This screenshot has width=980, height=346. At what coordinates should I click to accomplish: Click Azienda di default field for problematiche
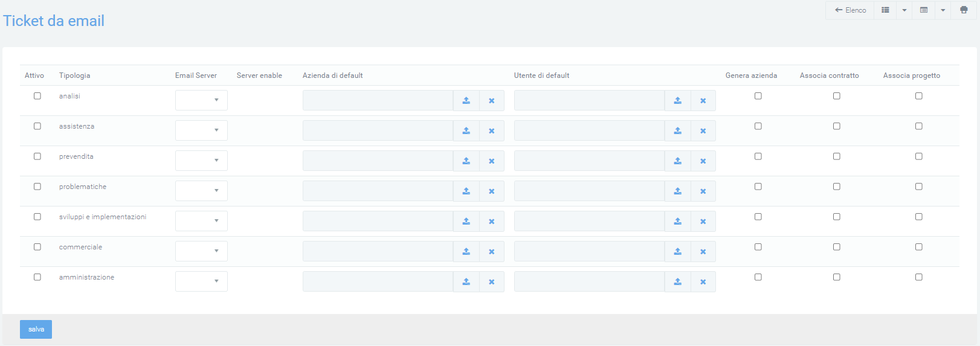point(378,191)
